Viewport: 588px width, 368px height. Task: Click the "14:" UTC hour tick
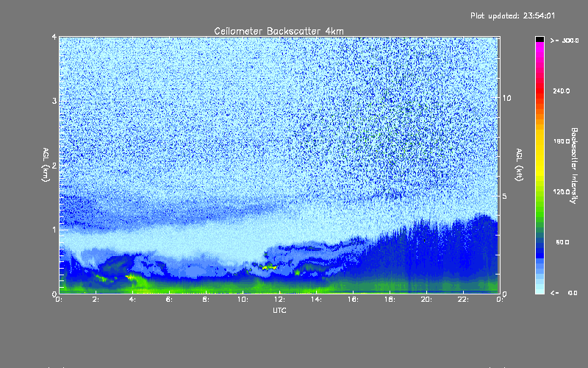(x=317, y=300)
